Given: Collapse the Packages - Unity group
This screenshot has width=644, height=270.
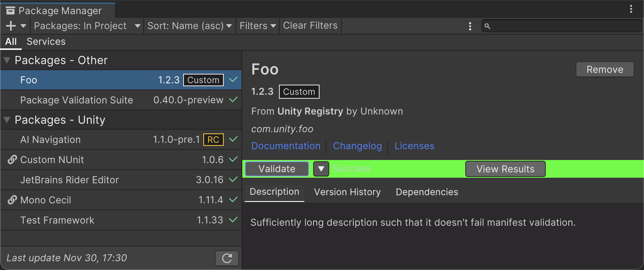Looking at the screenshot, I should [7, 120].
